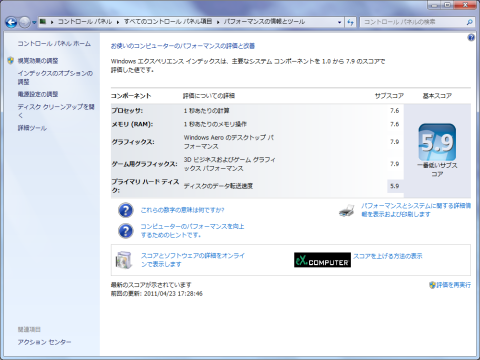Click the コンポーネント column header

tap(131, 96)
